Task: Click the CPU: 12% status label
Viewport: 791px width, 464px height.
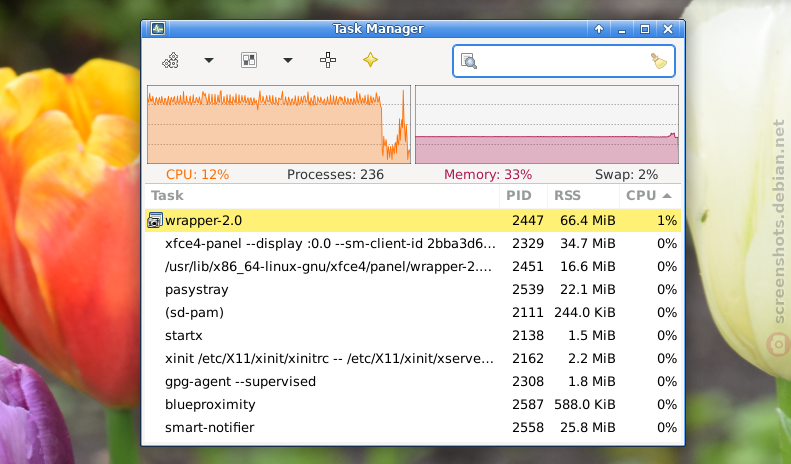Action: 197,175
